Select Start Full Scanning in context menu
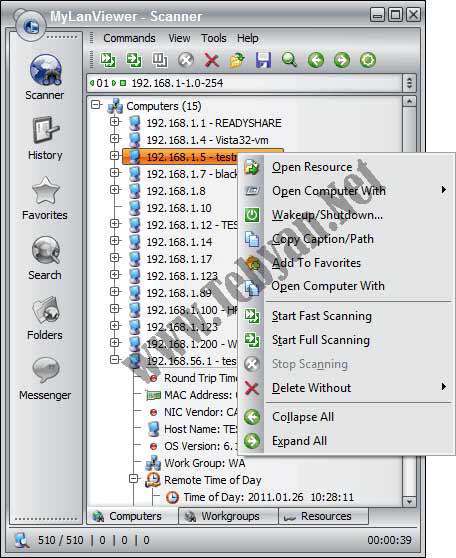The image size is (456, 558). 345,340
